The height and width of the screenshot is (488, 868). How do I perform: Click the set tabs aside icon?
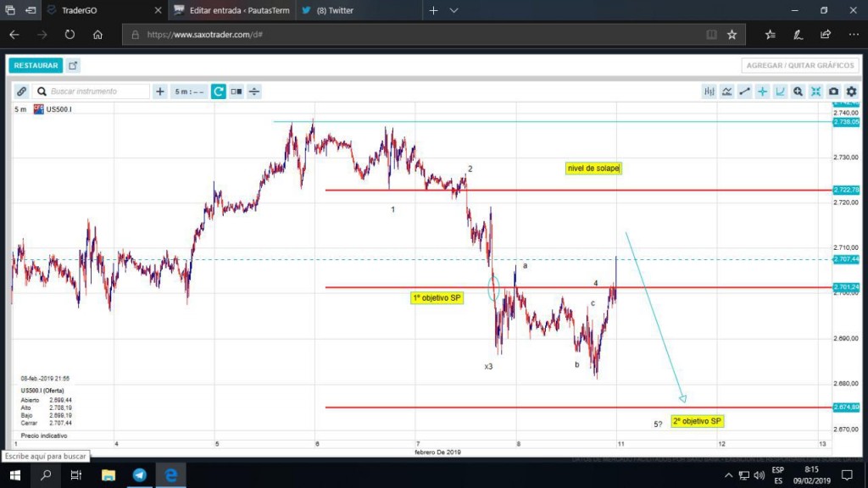31,10
